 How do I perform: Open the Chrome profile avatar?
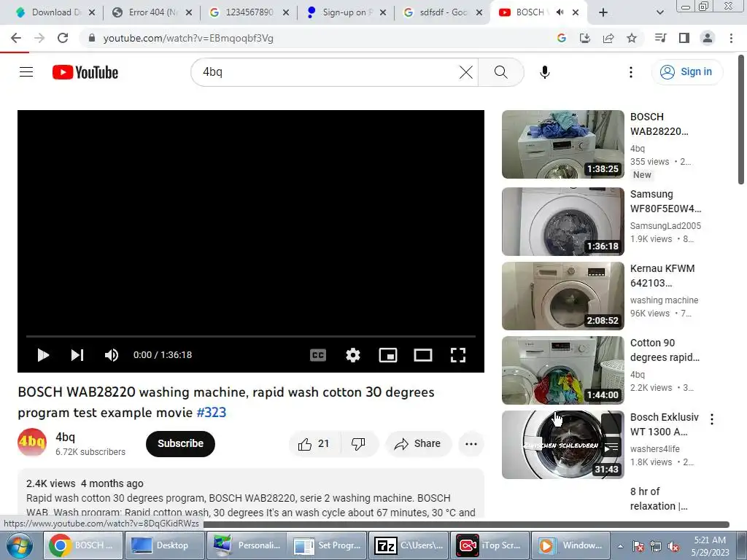tap(708, 38)
